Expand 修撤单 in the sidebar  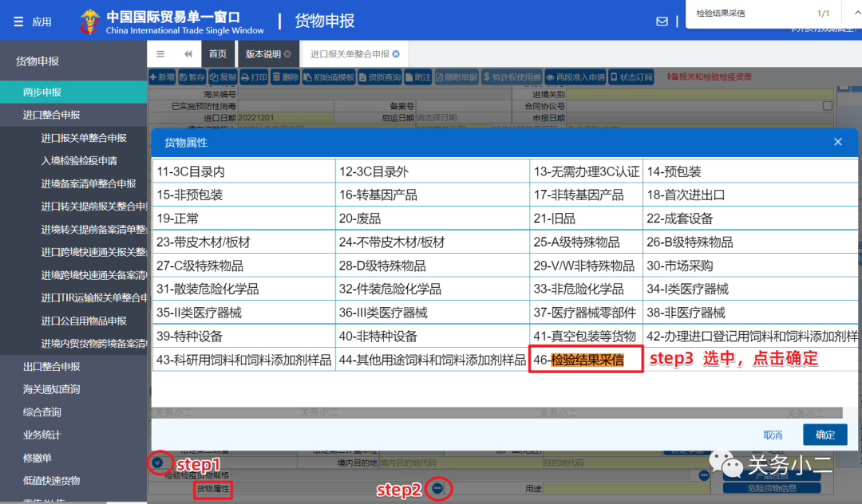pos(73,458)
